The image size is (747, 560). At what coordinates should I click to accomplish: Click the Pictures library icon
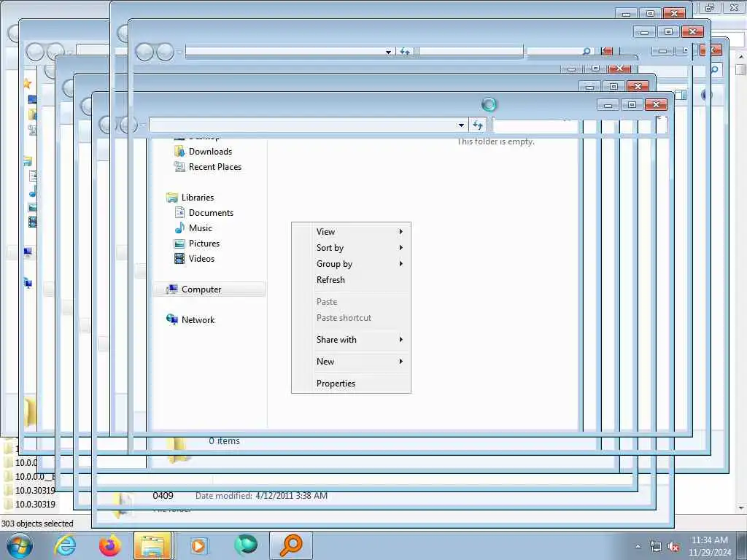point(179,244)
